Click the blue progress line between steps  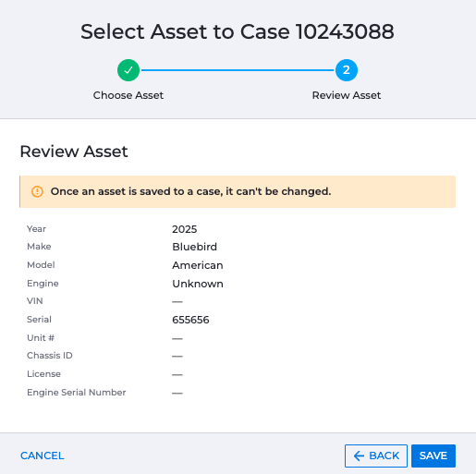(238, 70)
